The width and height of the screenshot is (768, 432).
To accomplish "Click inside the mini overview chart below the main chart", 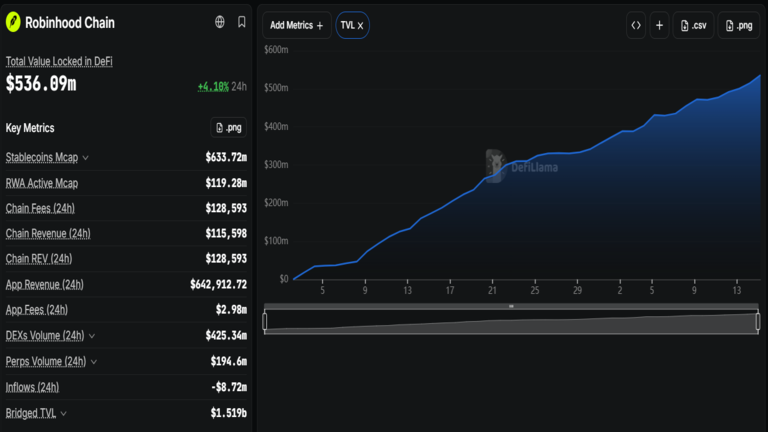I will point(511,323).
